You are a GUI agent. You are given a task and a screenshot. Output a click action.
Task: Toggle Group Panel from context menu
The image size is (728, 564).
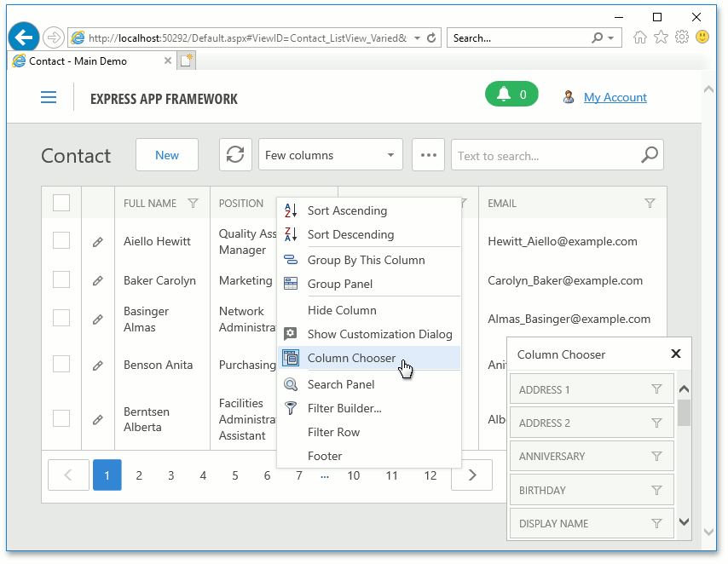pos(369,284)
